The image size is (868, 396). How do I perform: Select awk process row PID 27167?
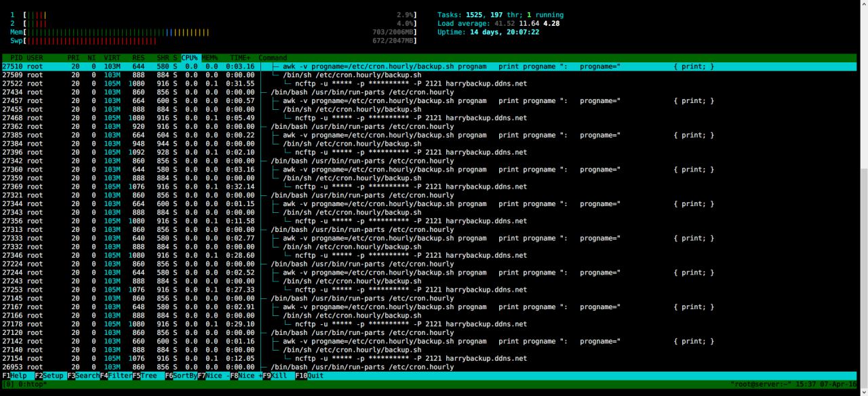pyautogui.click(x=429, y=307)
